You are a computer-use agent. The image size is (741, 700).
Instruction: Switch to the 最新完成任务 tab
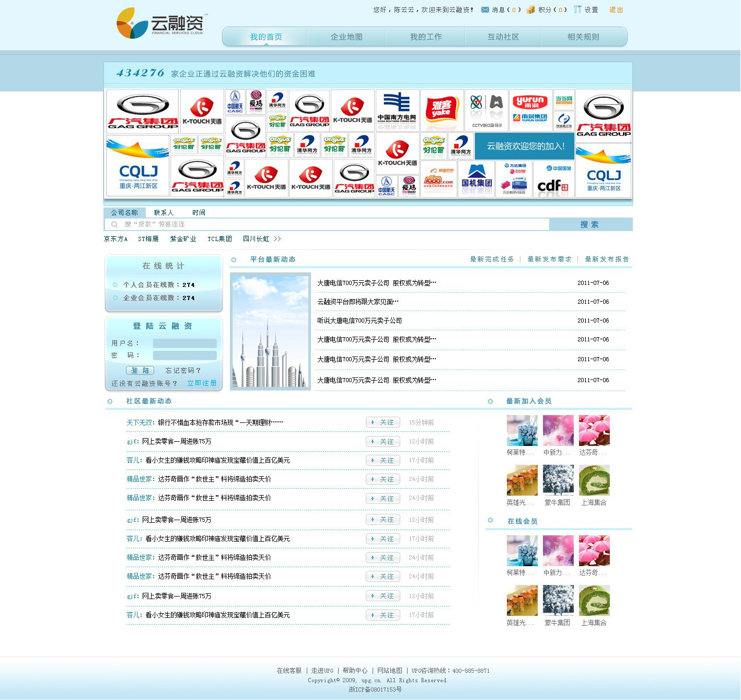click(492, 259)
